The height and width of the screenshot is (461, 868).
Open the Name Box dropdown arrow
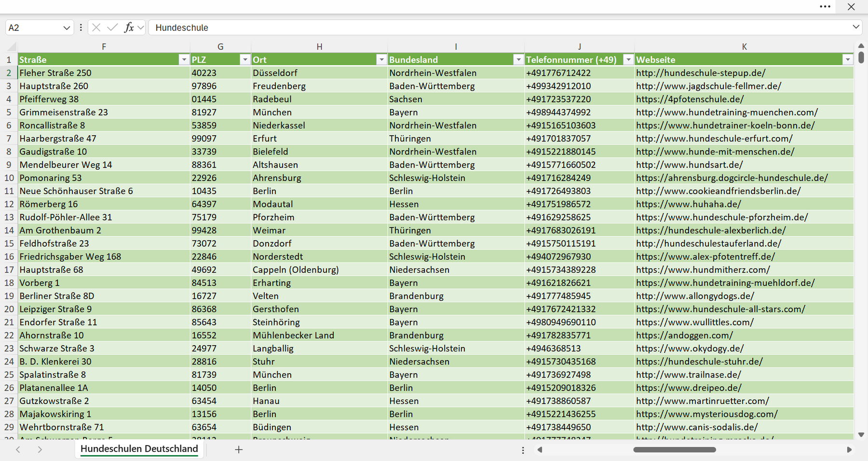coord(67,28)
